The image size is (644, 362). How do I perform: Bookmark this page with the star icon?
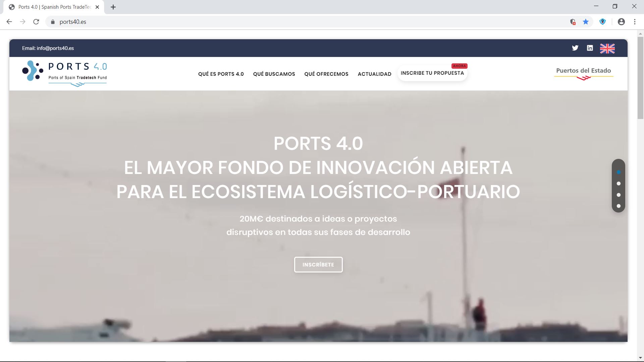click(x=586, y=22)
